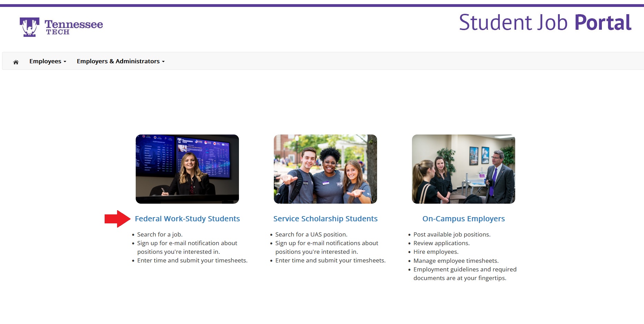This screenshot has width=644, height=324.
Task: Click the caret next to Employees
Action: pos(65,62)
